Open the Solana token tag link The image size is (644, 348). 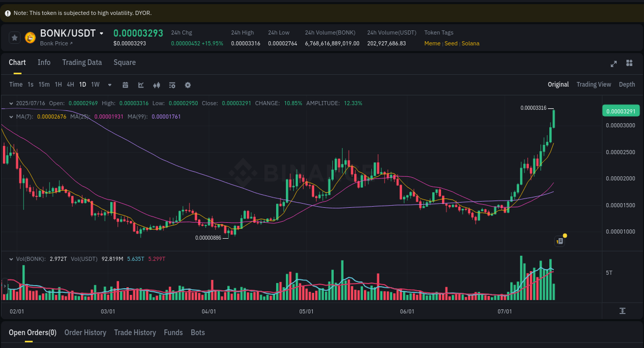(470, 43)
